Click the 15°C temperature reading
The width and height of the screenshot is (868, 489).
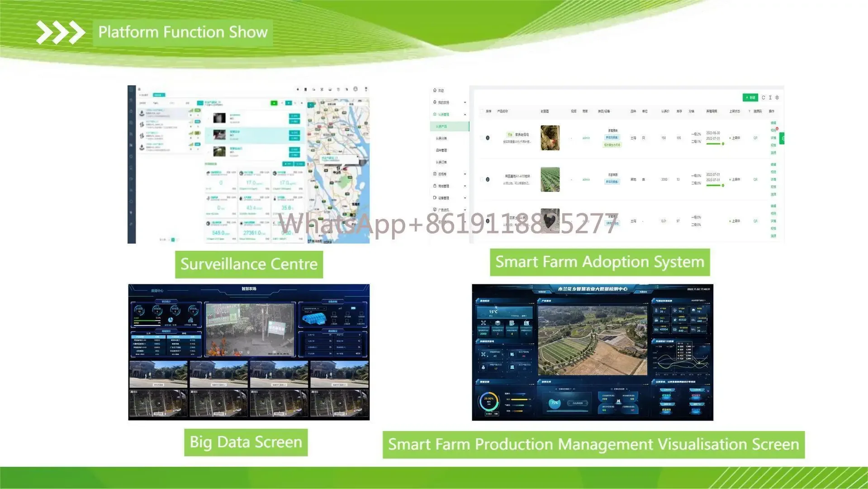[493, 312]
